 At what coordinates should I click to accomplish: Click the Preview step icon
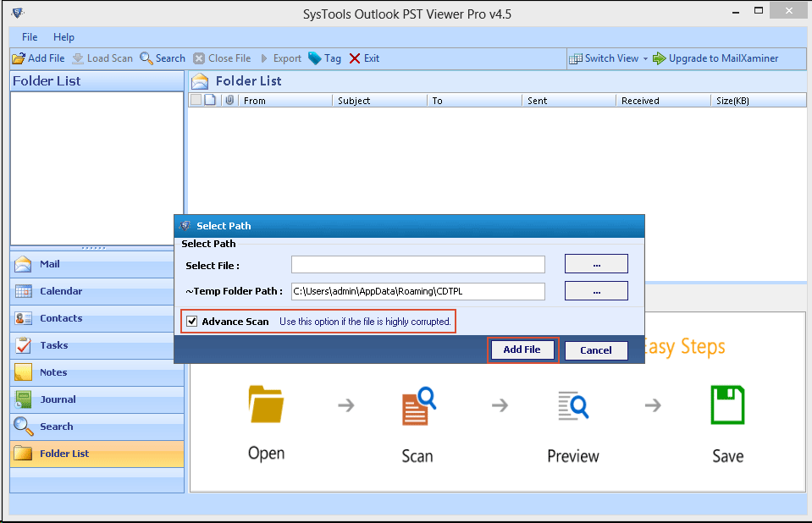[573, 405]
